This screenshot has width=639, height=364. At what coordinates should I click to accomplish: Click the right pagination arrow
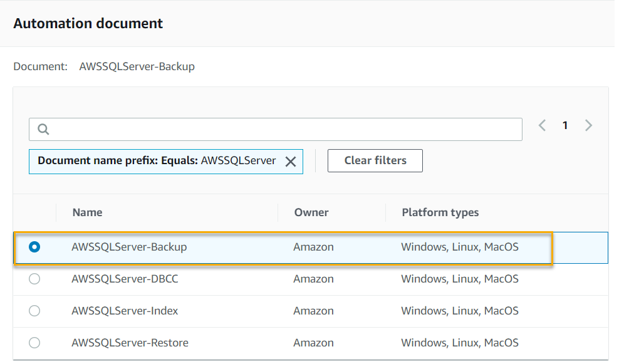(588, 125)
